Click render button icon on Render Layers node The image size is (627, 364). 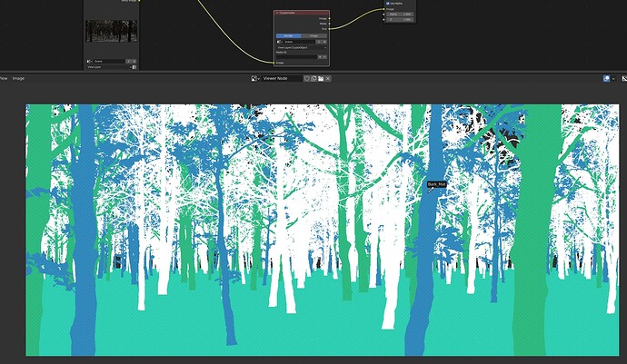point(134,67)
